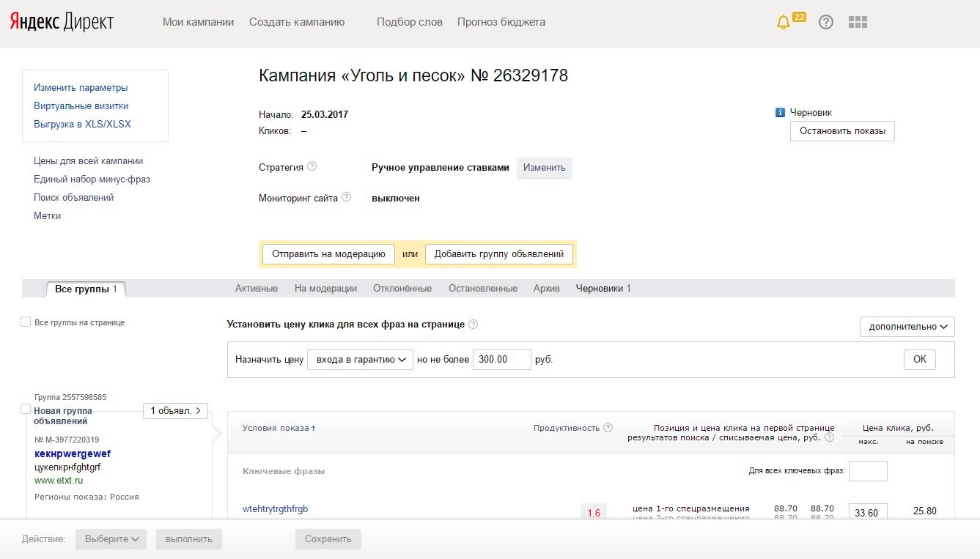
Task: Click the help icon next to Стратегия
Action: coord(312,166)
